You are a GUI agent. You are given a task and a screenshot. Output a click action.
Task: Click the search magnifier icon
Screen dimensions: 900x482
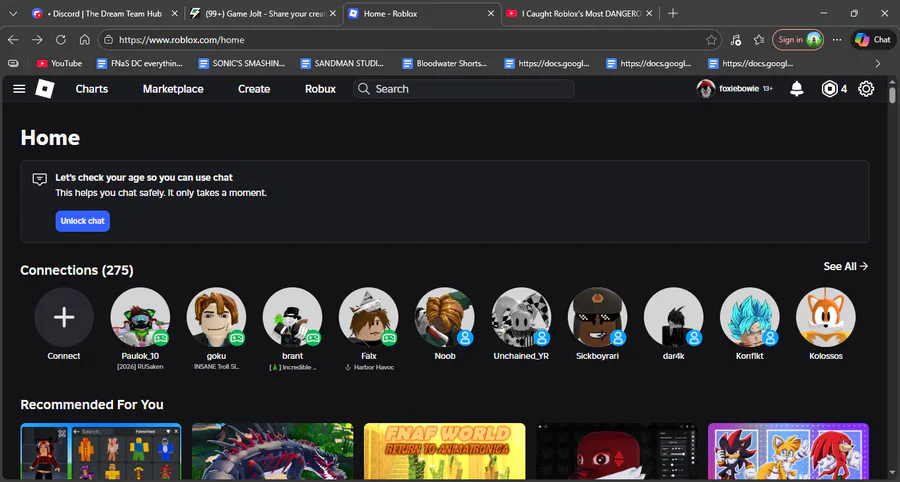click(363, 89)
